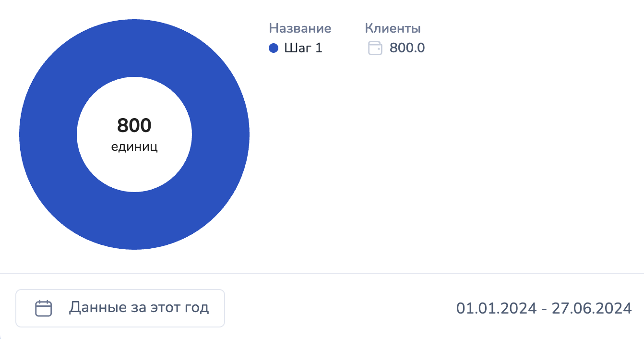Click the calendar icon in period button
Viewport: 644px width, 339px height.
[x=44, y=308]
